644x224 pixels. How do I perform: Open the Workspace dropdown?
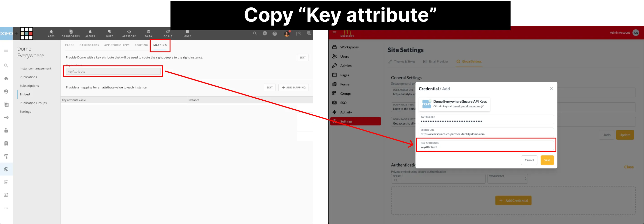click(x=508, y=179)
